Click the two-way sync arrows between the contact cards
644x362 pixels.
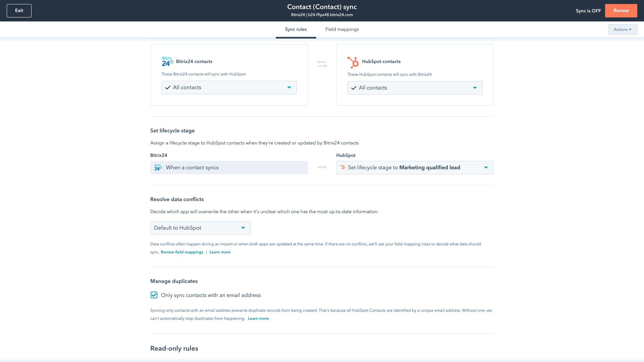pyautogui.click(x=322, y=64)
